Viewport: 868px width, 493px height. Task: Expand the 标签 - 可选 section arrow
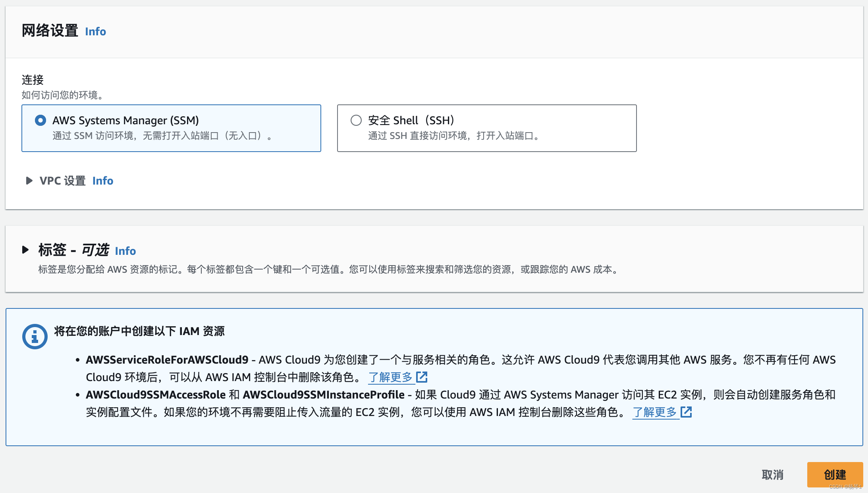click(x=25, y=250)
